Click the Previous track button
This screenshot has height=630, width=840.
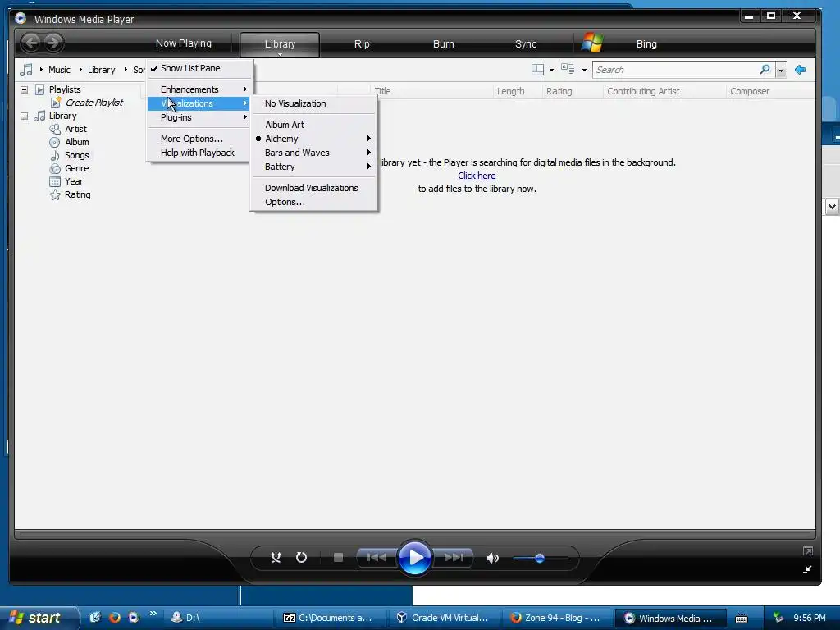[x=377, y=558]
